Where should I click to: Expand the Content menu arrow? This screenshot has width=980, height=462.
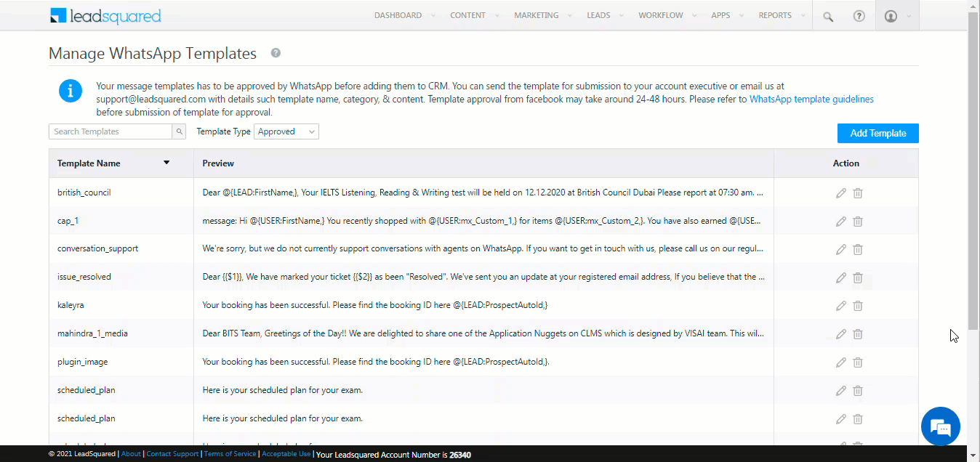[497, 15]
